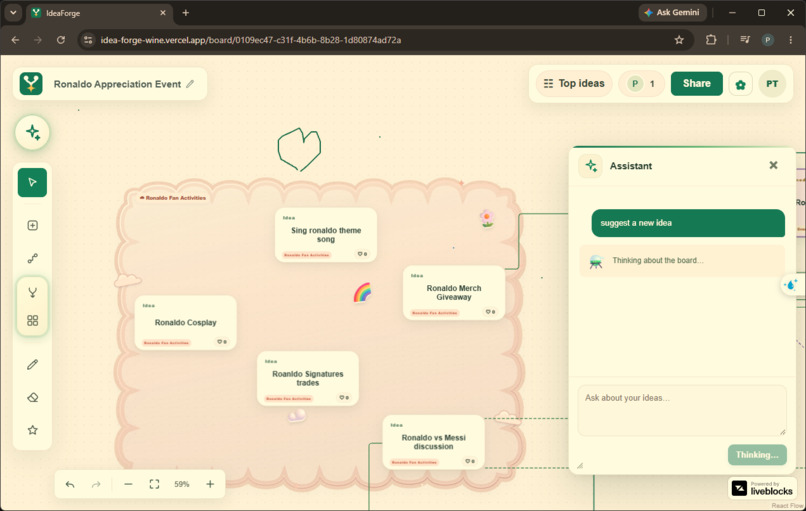Viewport: 806px width, 511px height.
Task: Open the green flower theme button
Action: coord(740,84)
